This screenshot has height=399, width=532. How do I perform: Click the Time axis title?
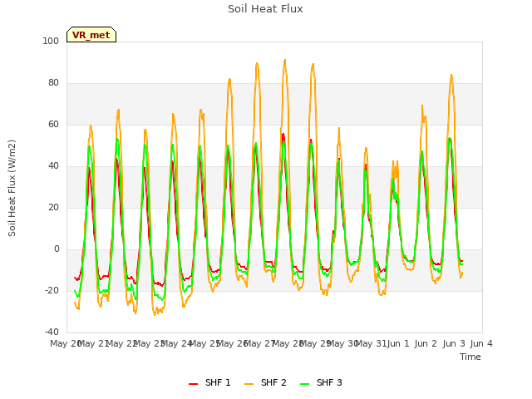click(x=470, y=357)
